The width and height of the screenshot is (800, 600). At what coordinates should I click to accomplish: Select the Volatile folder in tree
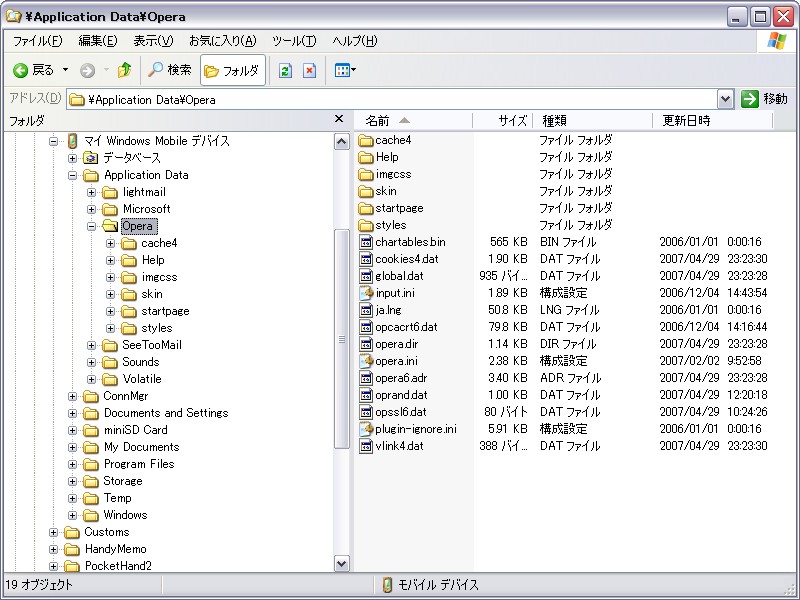[142, 379]
